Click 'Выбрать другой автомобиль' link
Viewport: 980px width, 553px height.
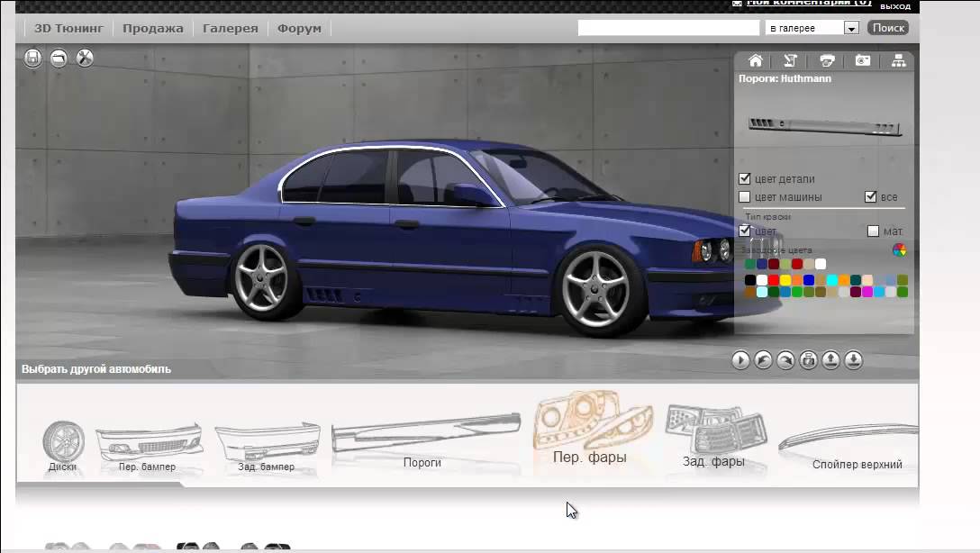coord(96,369)
